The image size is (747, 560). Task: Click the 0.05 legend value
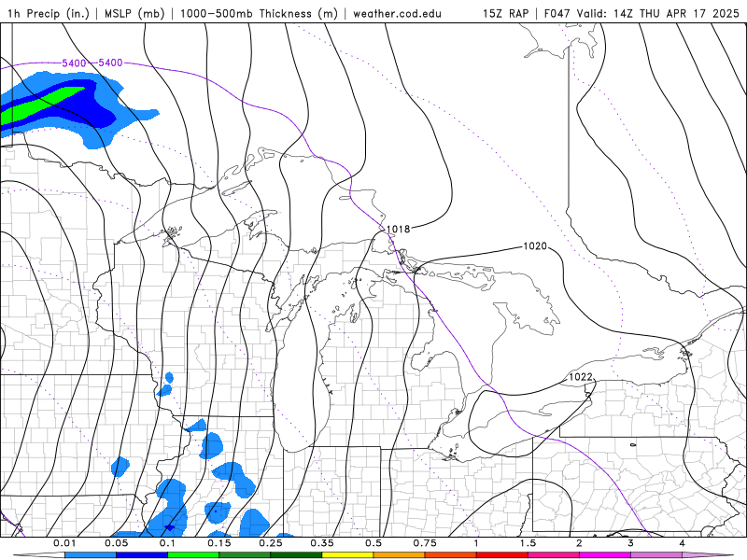click(116, 543)
